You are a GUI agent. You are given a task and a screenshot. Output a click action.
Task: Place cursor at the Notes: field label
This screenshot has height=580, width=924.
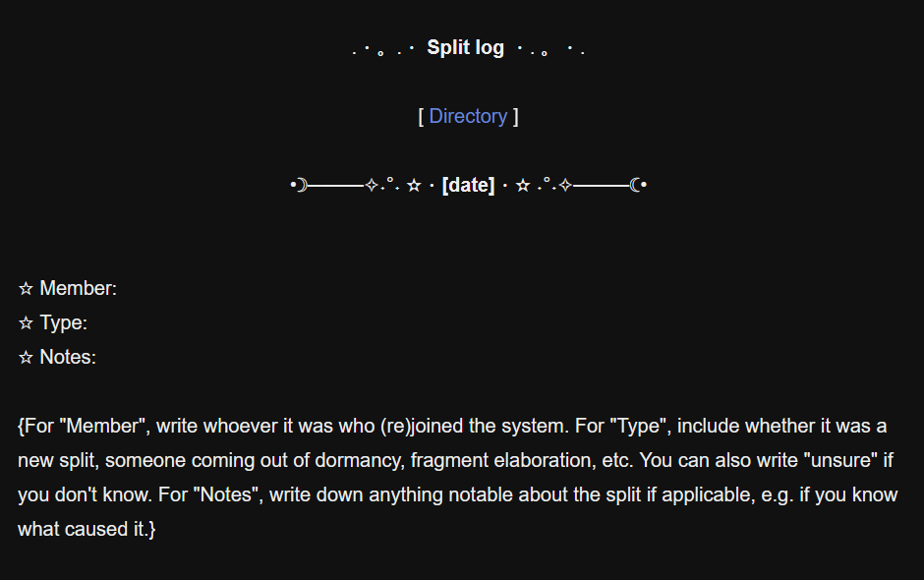(68, 358)
